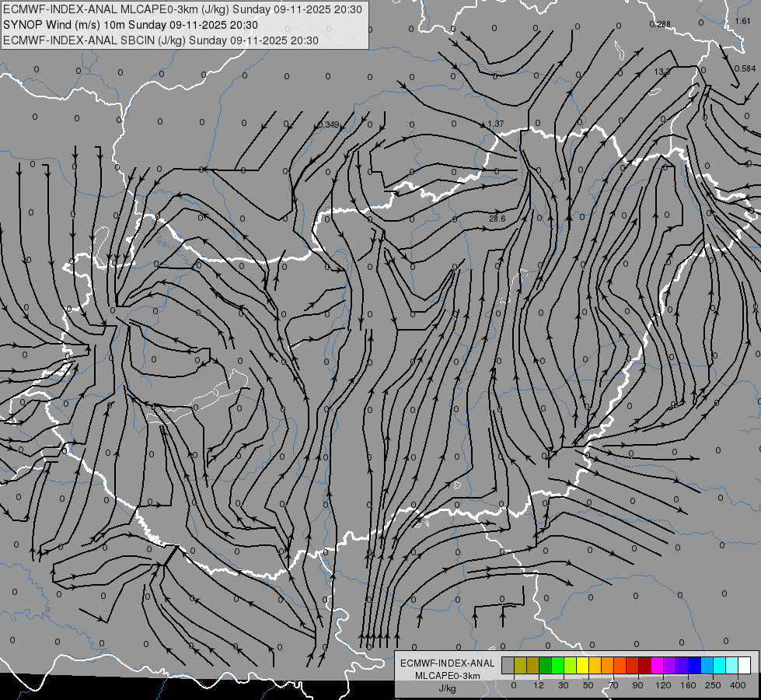Click the bright green legend swatch
This screenshot has width=761, height=700.
point(557,665)
